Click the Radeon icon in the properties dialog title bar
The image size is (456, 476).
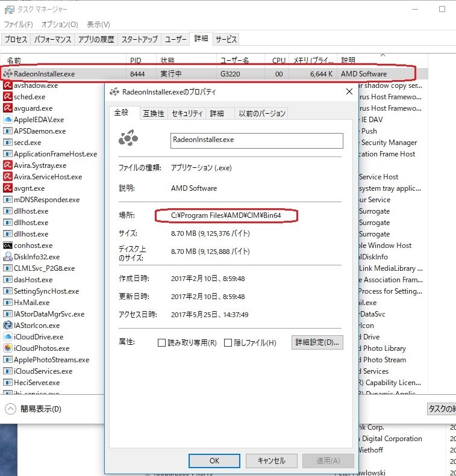point(114,91)
